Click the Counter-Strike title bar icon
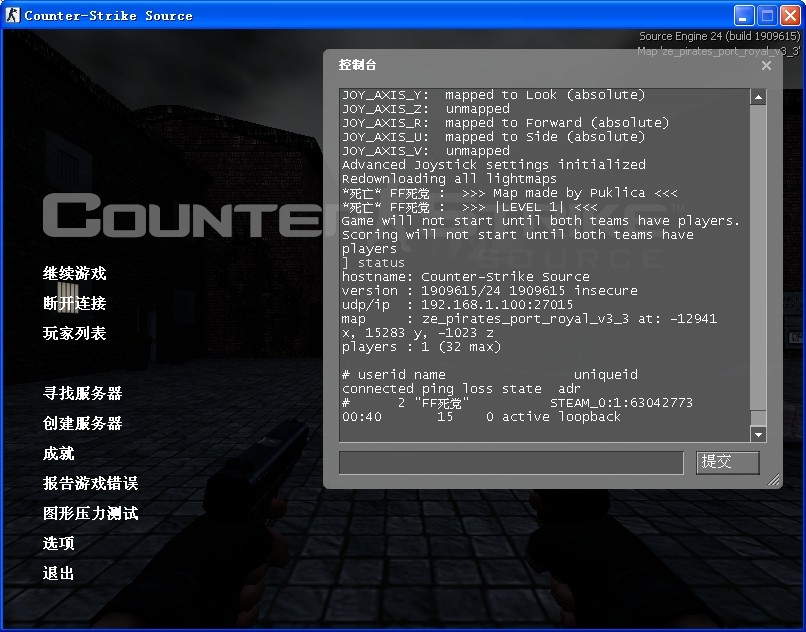This screenshot has height=632, width=806. coord(12,15)
